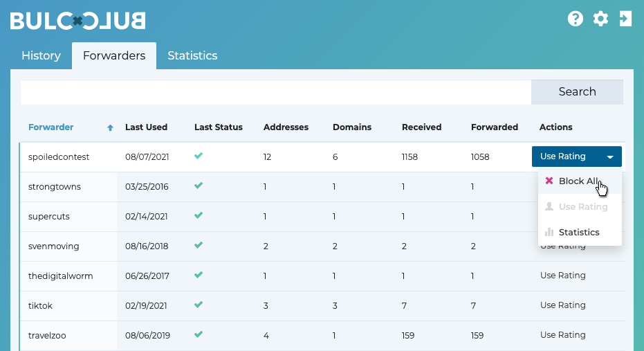Click the Search button

coord(577,91)
